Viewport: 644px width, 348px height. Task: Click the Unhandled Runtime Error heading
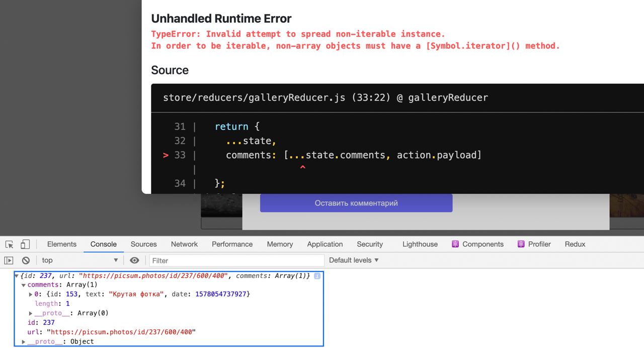click(221, 19)
